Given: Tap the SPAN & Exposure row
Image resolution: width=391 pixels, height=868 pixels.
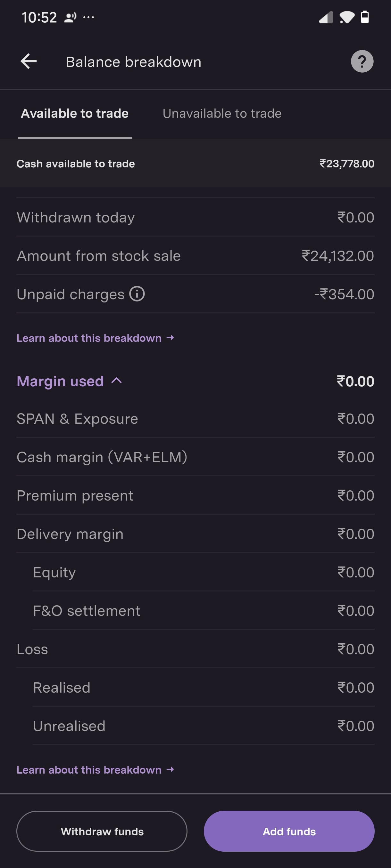Looking at the screenshot, I should coord(195,419).
